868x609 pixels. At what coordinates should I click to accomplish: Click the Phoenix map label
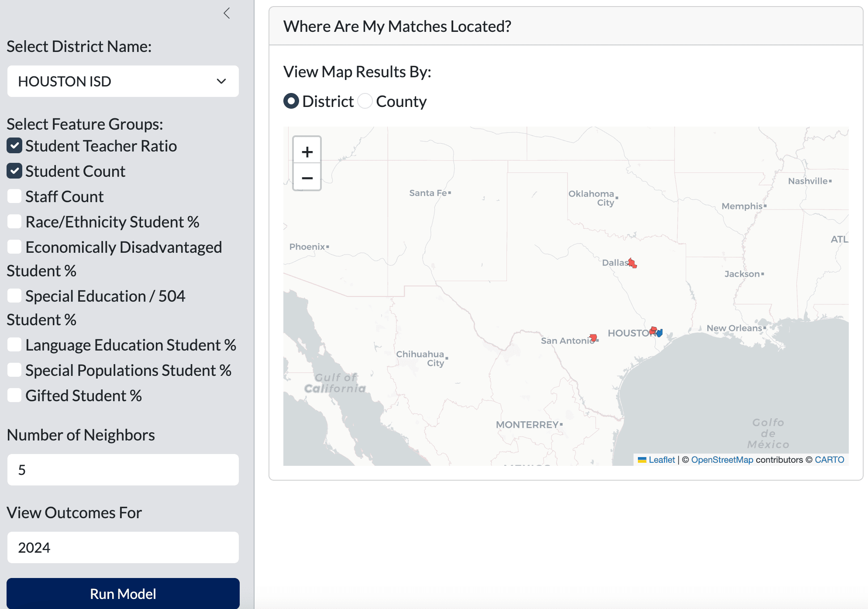307,247
